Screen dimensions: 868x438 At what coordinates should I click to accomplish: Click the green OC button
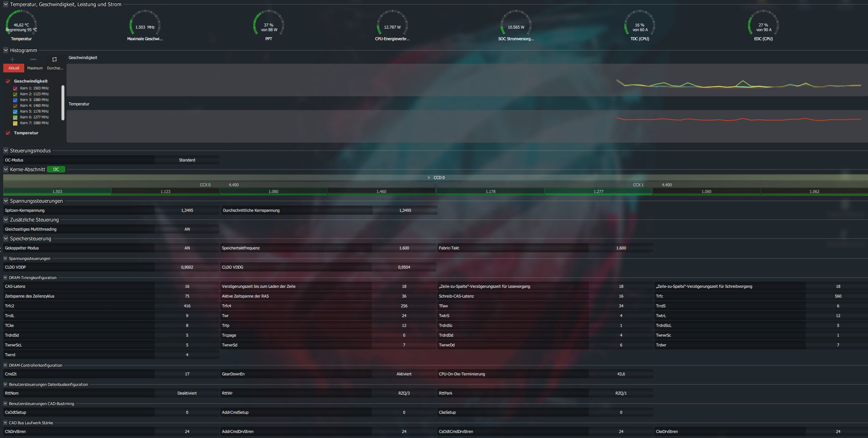coord(56,169)
